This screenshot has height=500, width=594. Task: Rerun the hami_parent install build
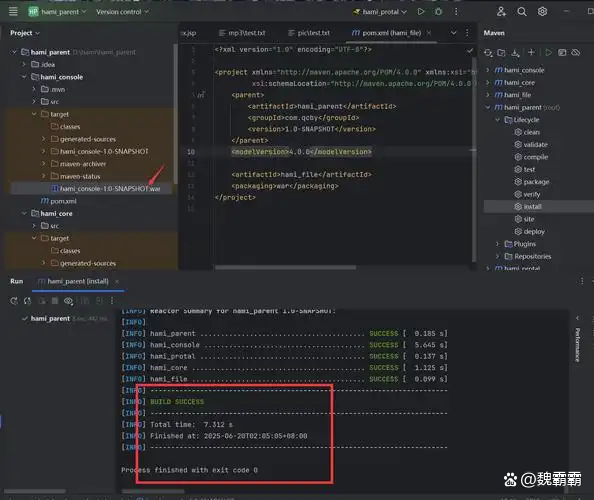pos(14,301)
